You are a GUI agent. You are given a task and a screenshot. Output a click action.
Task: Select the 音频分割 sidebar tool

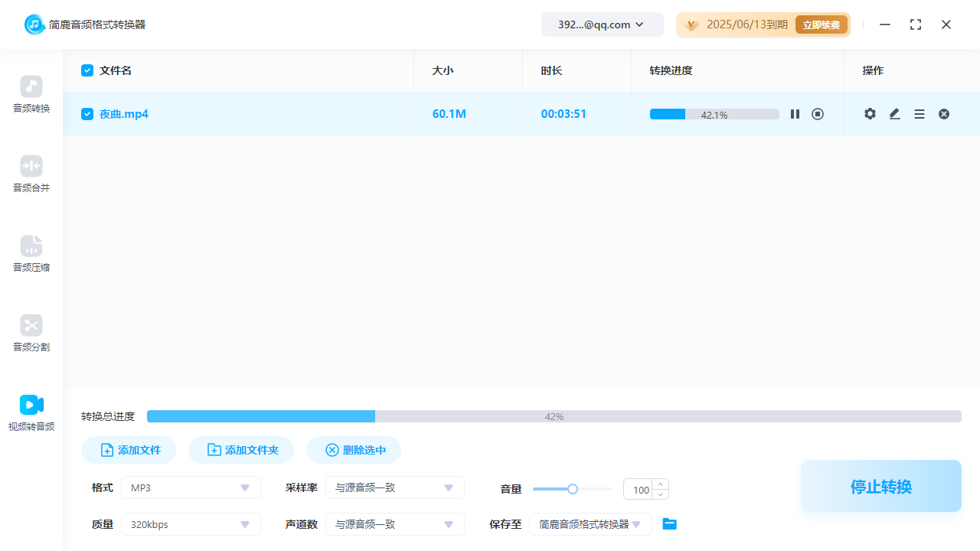pos(31,334)
